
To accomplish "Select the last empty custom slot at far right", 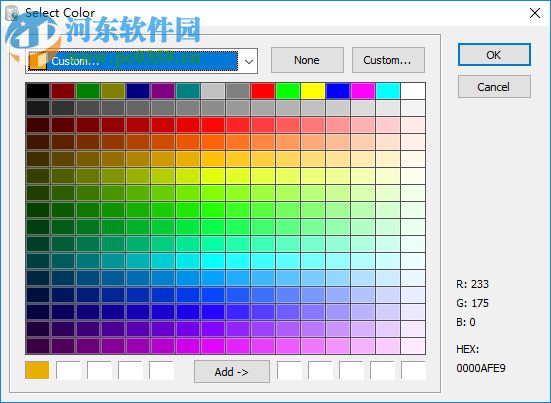I will click(413, 370).
